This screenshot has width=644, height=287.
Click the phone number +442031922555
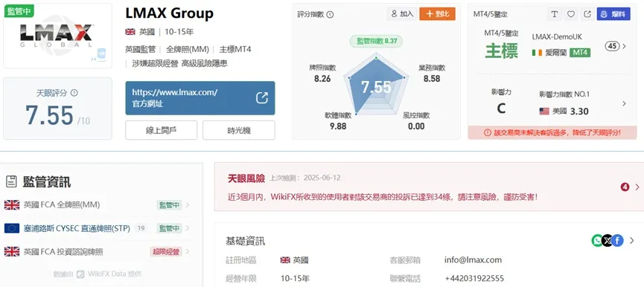tap(474, 279)
